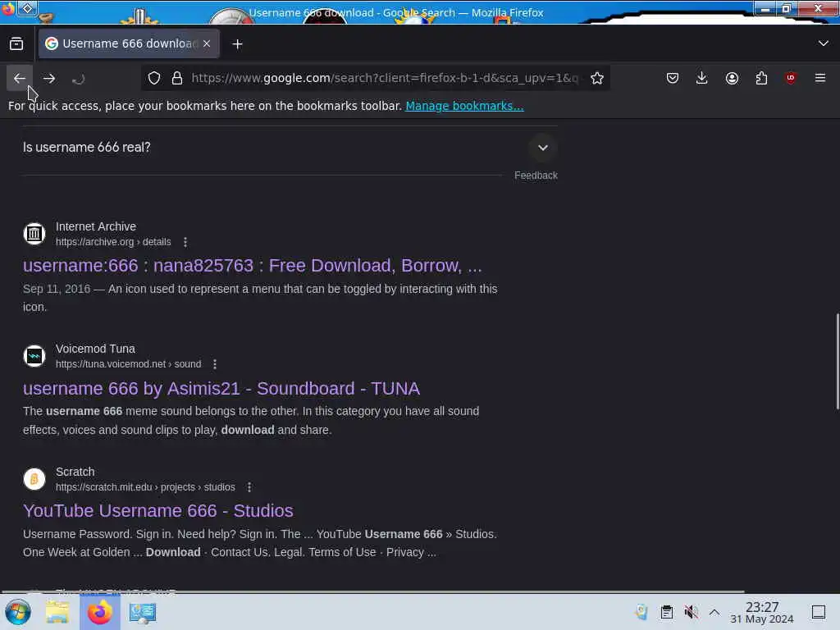Bookmark this page with the star icon

click(597, 78)
